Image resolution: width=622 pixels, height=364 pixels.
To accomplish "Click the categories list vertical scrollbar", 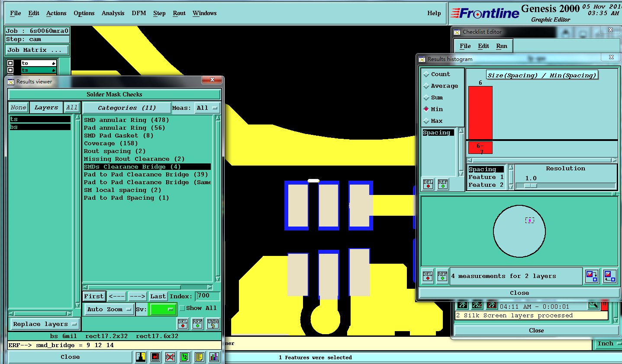I will pyautogui.click(x=218, y=199).
